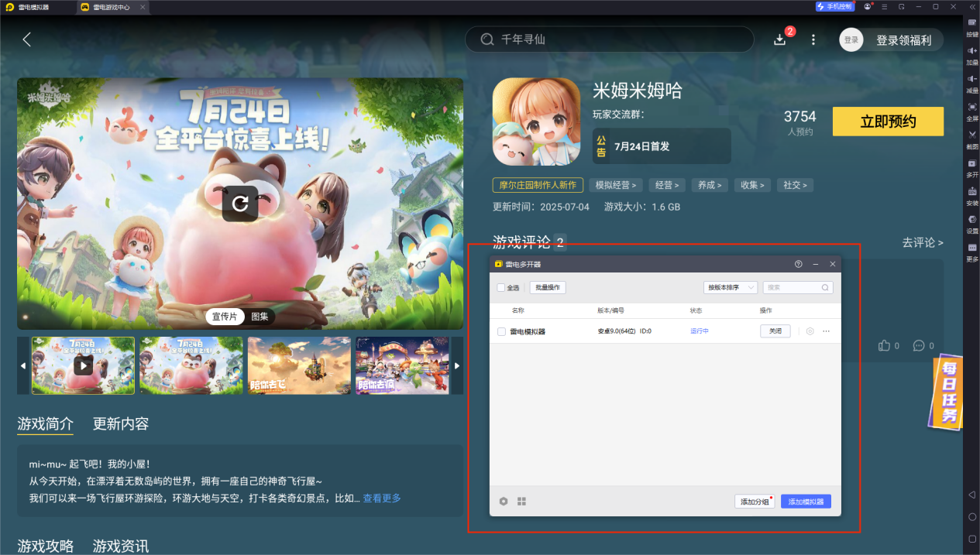
Task: Click the user account icon in the title bar
Action: [x=867, y=6]
